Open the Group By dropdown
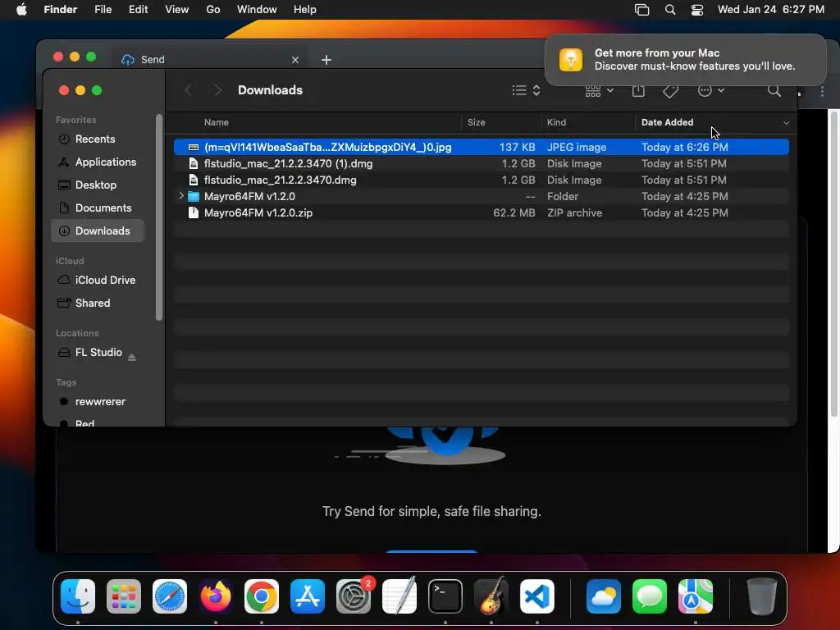Image resolution: width=840 pixels, height=630 pixels. pos(599,90)
